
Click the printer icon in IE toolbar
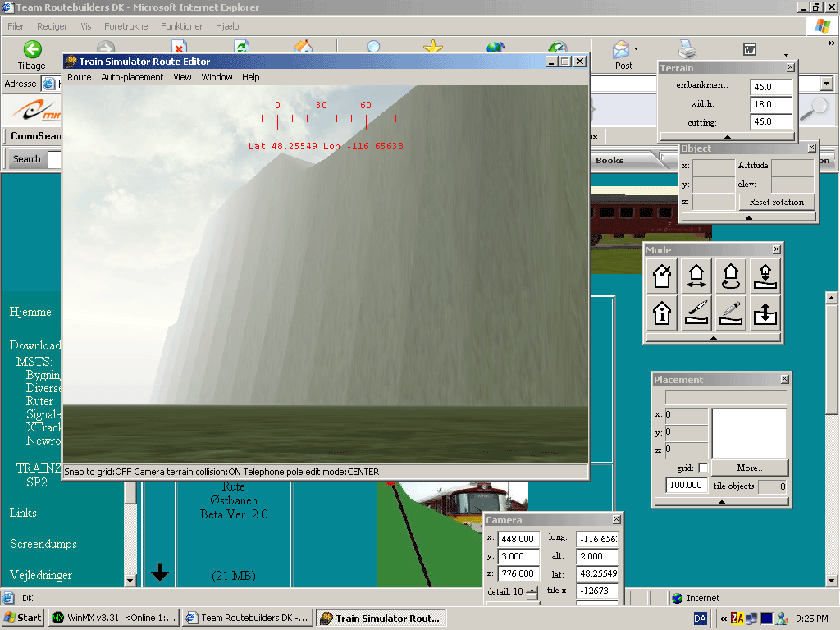tap(687, 49)
